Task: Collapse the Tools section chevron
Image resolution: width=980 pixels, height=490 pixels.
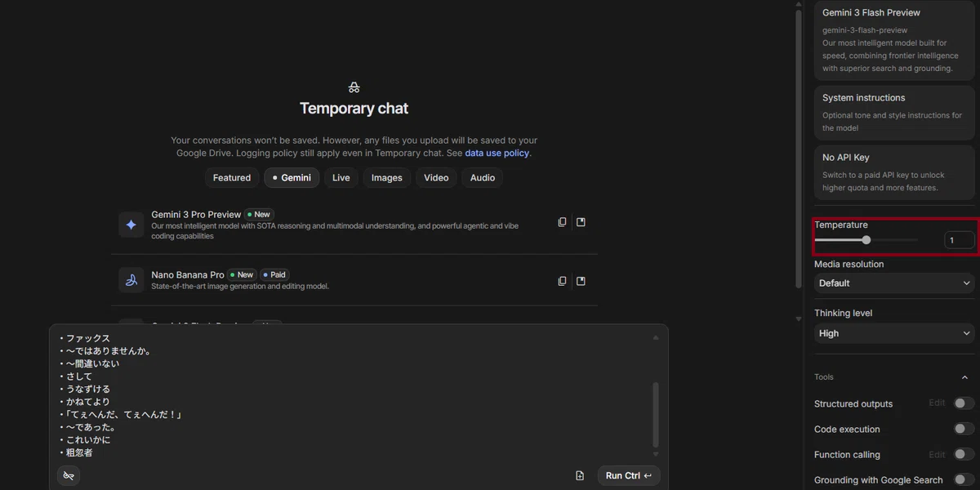Action: (964, 377)
